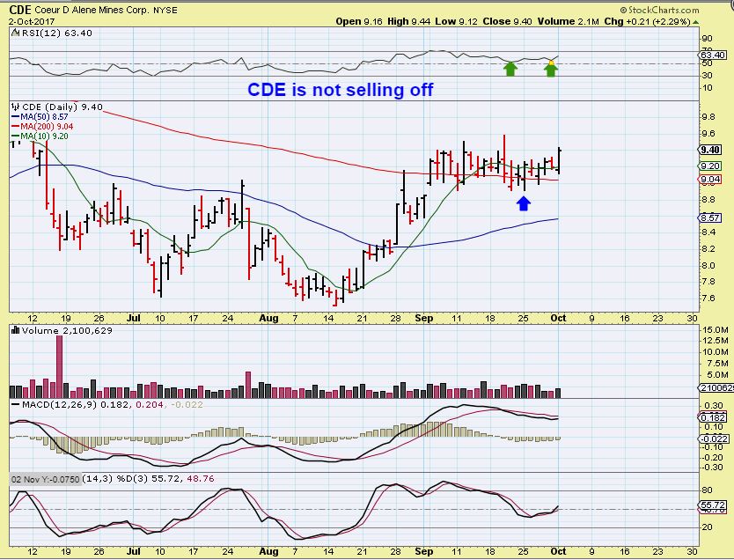
Task: Click the 90 level label on the RSI axis
Action: point(707,39)
